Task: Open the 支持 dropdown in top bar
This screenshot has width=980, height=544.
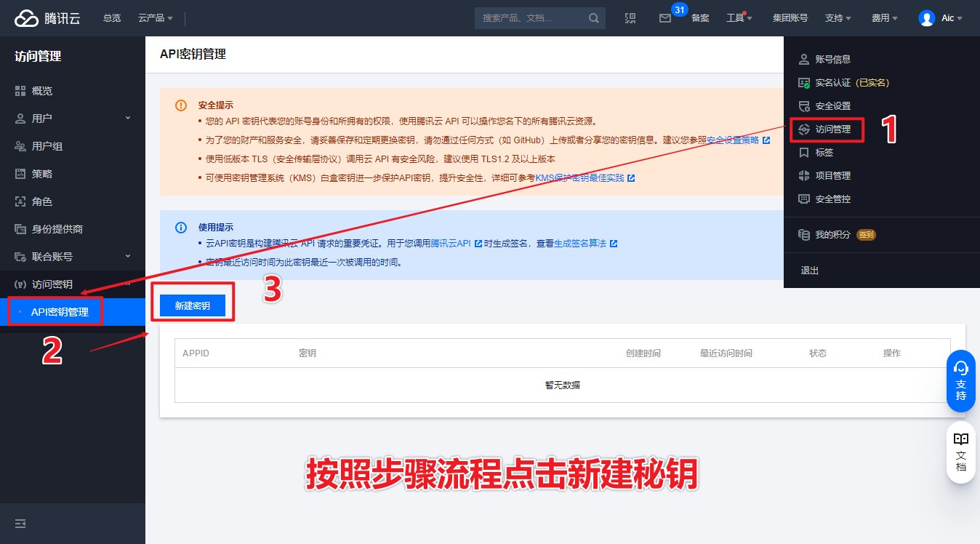Action: coord(838,18)
